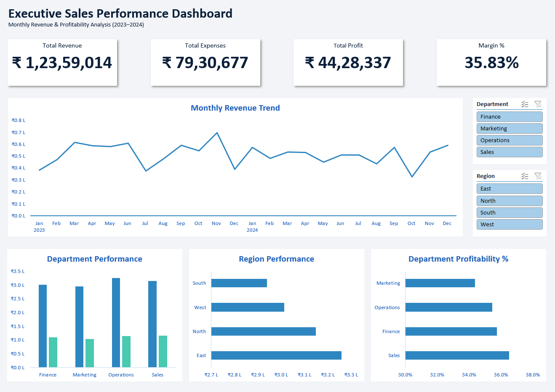Select Sales in the Department slicer
The height and width of the screenshot is (392, 555).
[x=510, y=152]
